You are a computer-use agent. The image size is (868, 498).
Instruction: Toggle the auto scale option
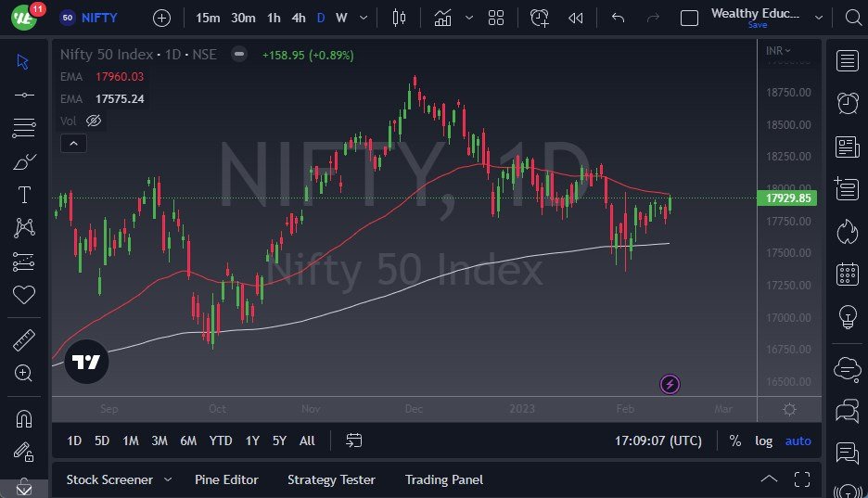coord(798,441)
